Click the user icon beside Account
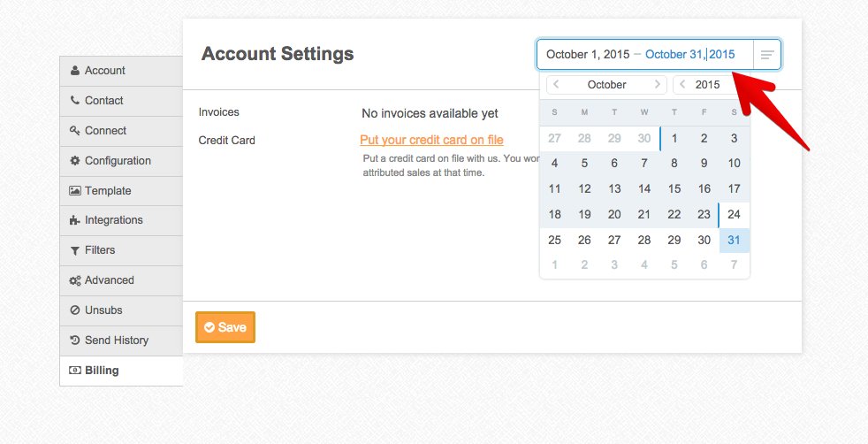Image resolution: width=868 pixels, height=444 pixels. pyautogui.click(x=75, y=71)
